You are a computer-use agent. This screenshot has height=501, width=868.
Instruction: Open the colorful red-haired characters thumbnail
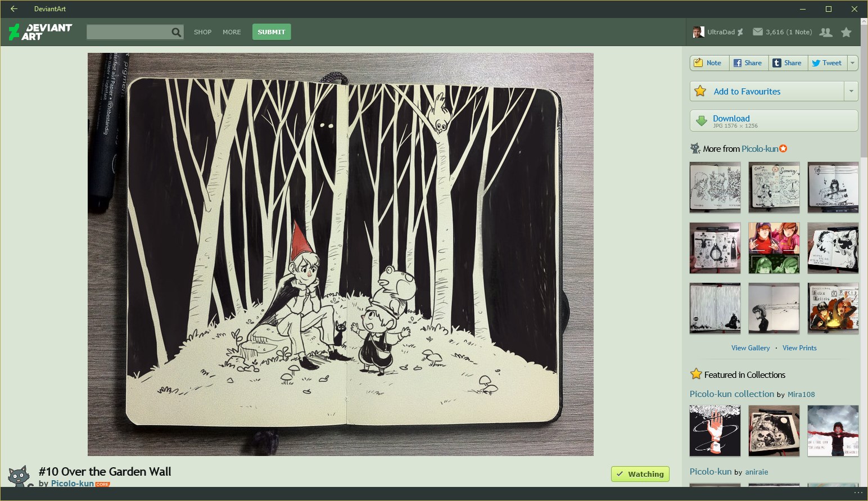[x=774, y=248]
